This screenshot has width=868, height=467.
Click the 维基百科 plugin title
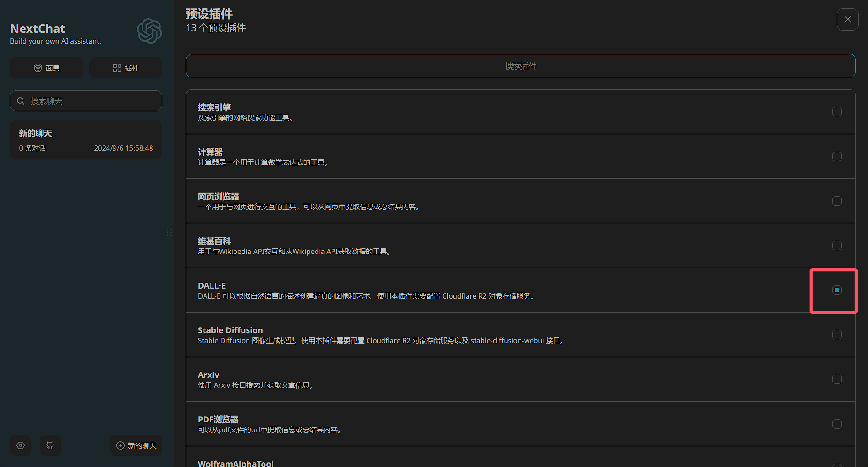[214, 241]
